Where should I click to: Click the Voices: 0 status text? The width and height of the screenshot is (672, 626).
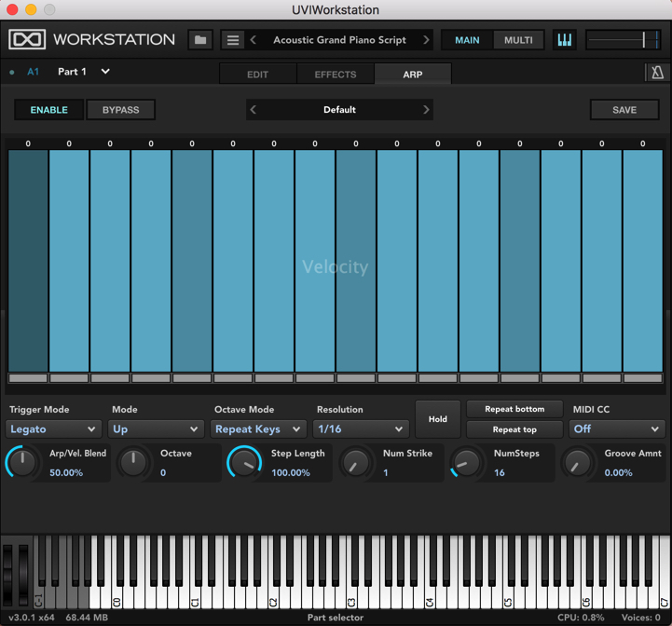coord(640,618)
